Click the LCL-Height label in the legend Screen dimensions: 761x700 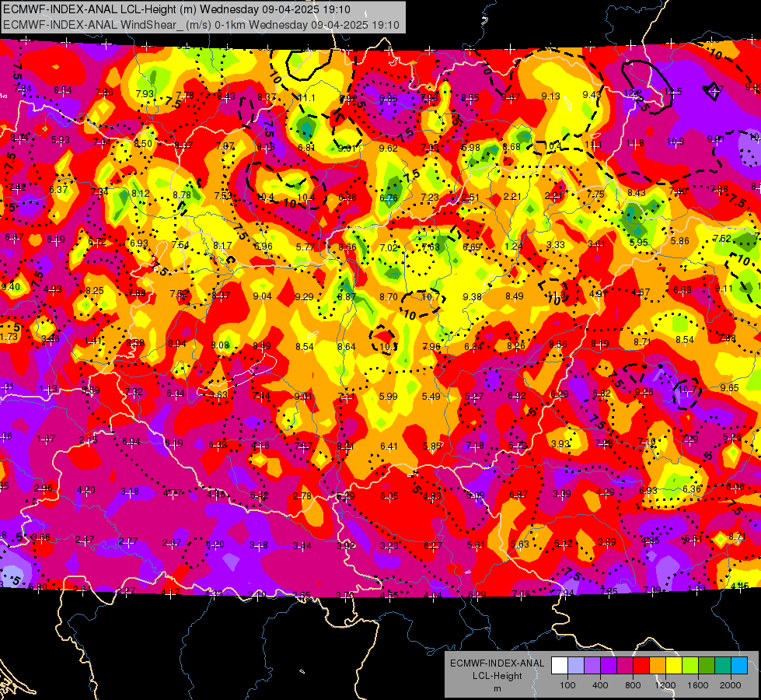coord(497,676)
